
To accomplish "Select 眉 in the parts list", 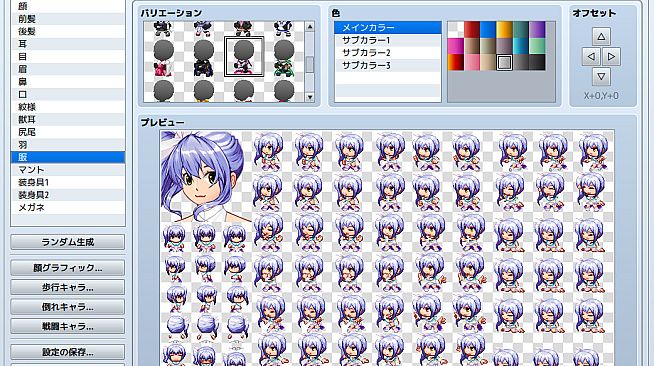I will tap(68, 69).
